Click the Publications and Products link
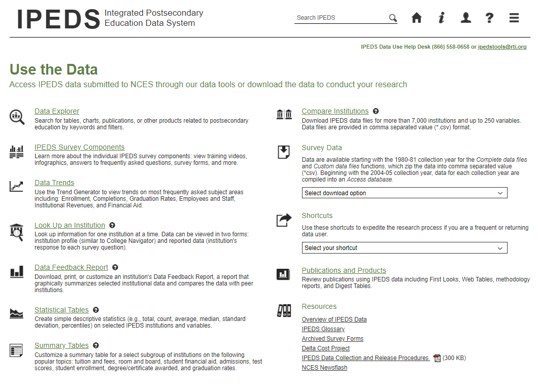The image size is (538, 392). pyautogui.click(x=344, y=270)
